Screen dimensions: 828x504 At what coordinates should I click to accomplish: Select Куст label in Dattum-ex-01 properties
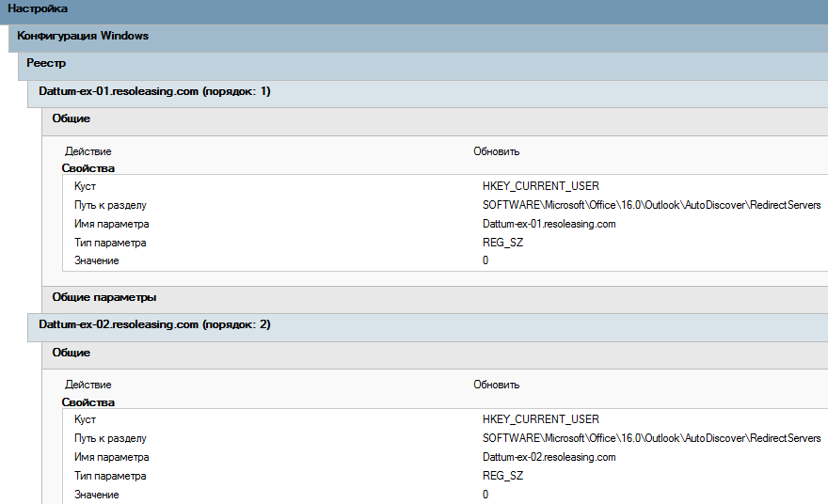[85, 186]
